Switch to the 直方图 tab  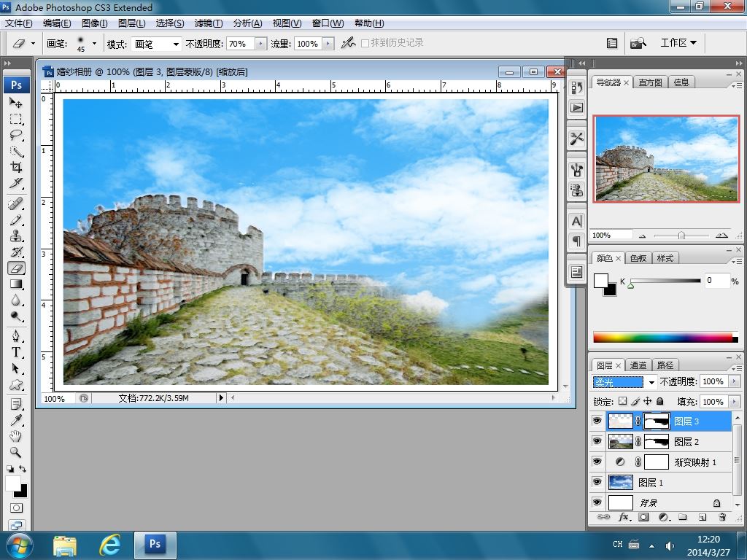coord(650,82)
